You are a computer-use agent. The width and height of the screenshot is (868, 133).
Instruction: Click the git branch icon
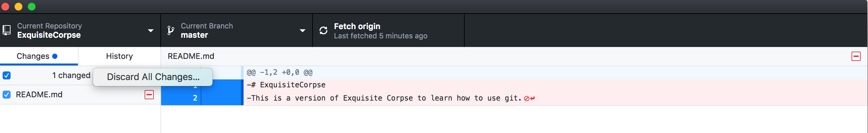[171, 30]
